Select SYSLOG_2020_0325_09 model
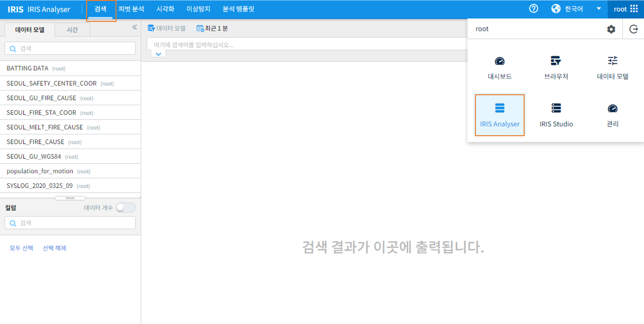The image size is (644, 324). tap(70, 186)
